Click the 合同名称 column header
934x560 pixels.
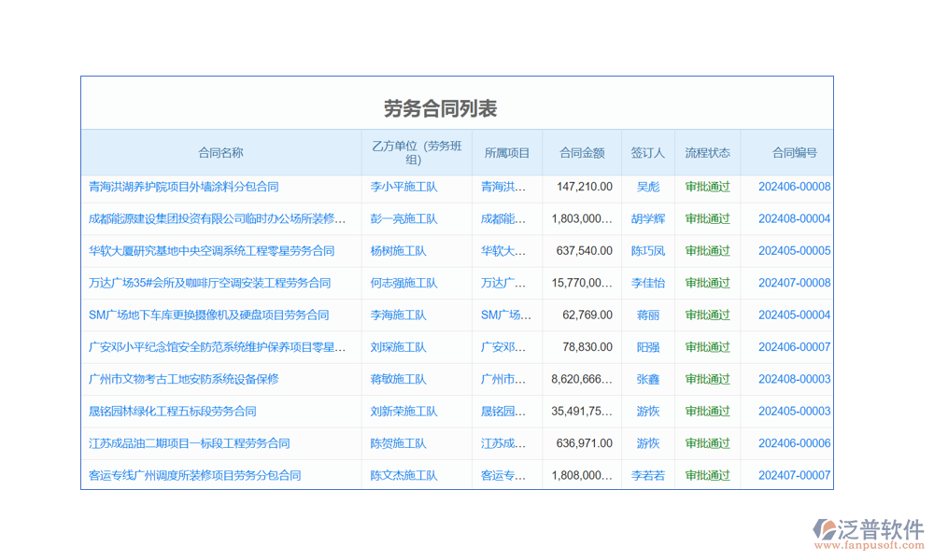[x=220, y=153]
